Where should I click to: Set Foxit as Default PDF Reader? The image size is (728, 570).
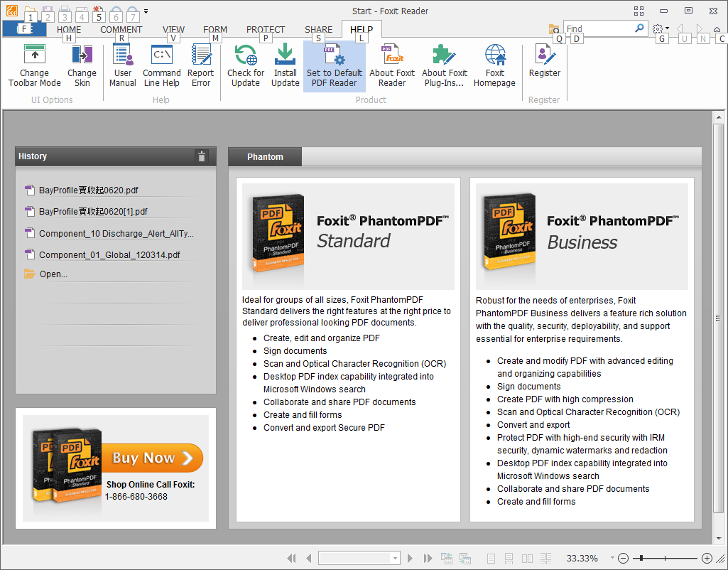(x=335, y=66)
